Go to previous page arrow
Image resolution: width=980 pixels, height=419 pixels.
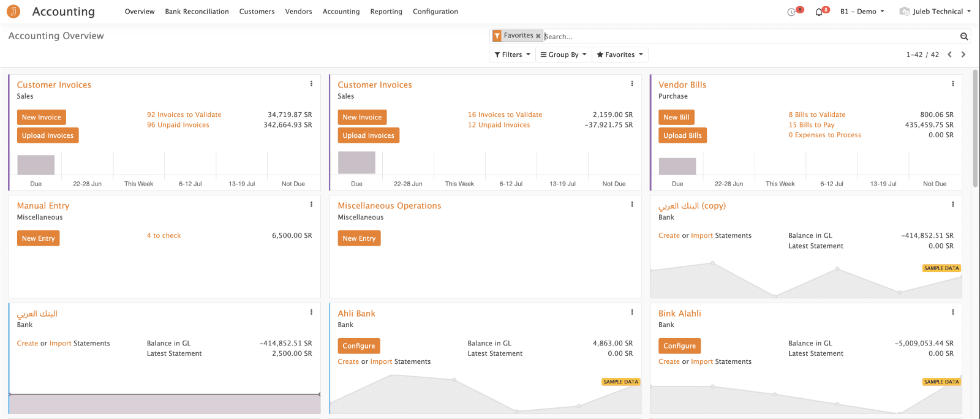click(x=950, y=55)
